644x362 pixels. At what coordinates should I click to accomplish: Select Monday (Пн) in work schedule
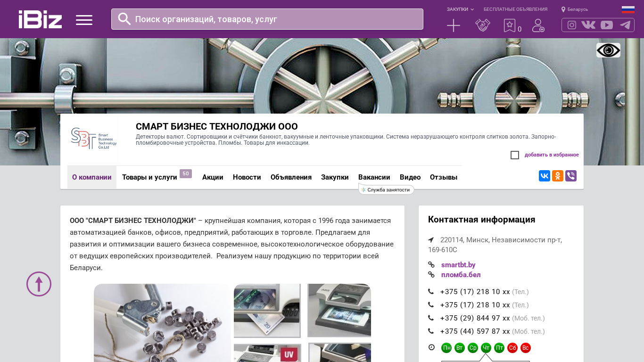[x=446, y=348]
